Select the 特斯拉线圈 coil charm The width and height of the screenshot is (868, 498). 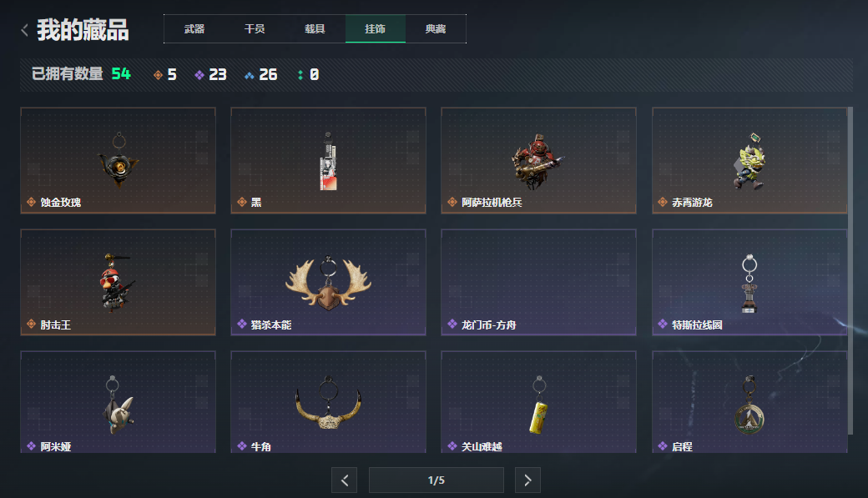point(749,284)
